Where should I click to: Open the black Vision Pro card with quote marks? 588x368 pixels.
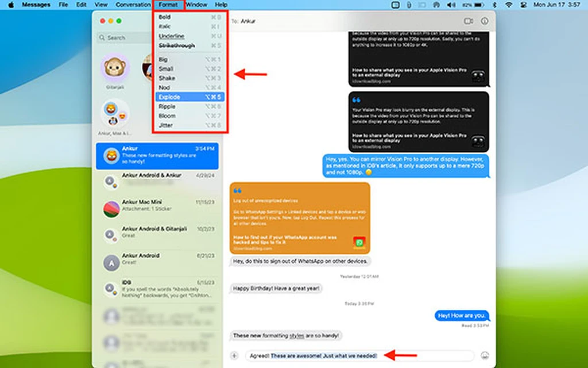419,122
